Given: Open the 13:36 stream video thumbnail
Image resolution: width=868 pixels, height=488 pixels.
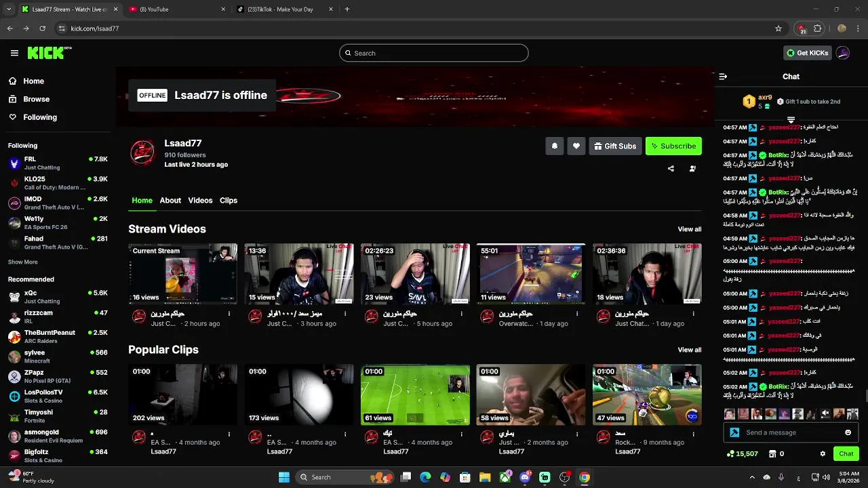Looking at the screenshot, I should 299,274.
